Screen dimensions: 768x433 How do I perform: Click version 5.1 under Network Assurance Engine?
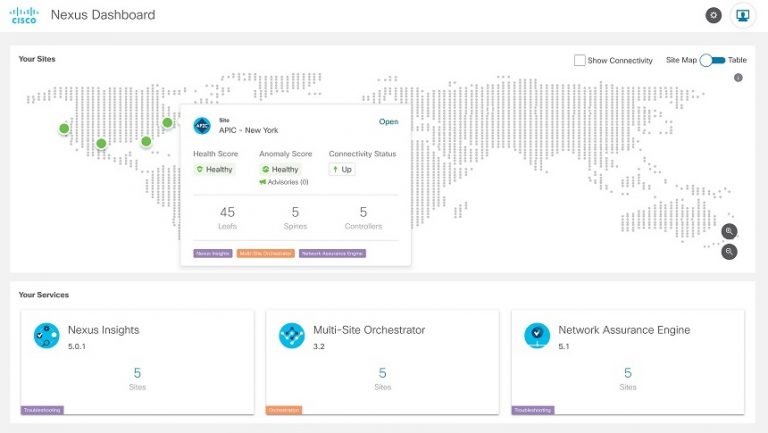564,346
